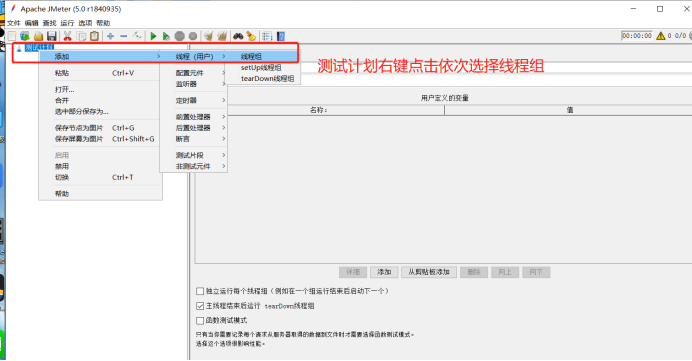
Task: Open the 帮助 menu in menu bar
Action: point(103,23)
